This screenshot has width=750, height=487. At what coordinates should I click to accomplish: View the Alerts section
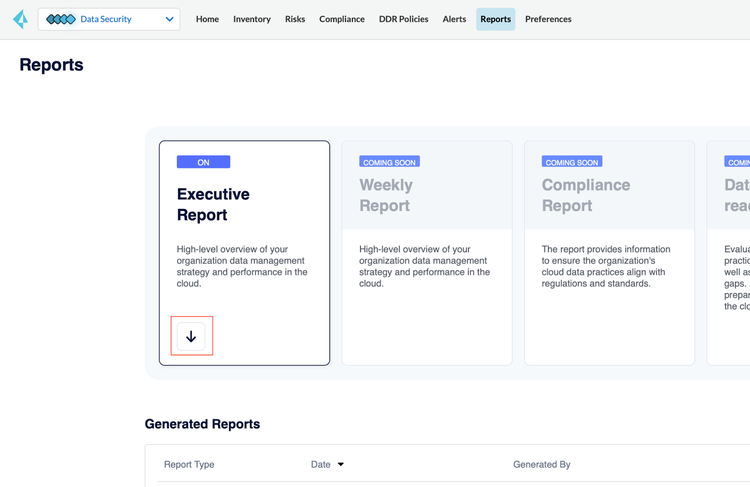pos(454,19)
